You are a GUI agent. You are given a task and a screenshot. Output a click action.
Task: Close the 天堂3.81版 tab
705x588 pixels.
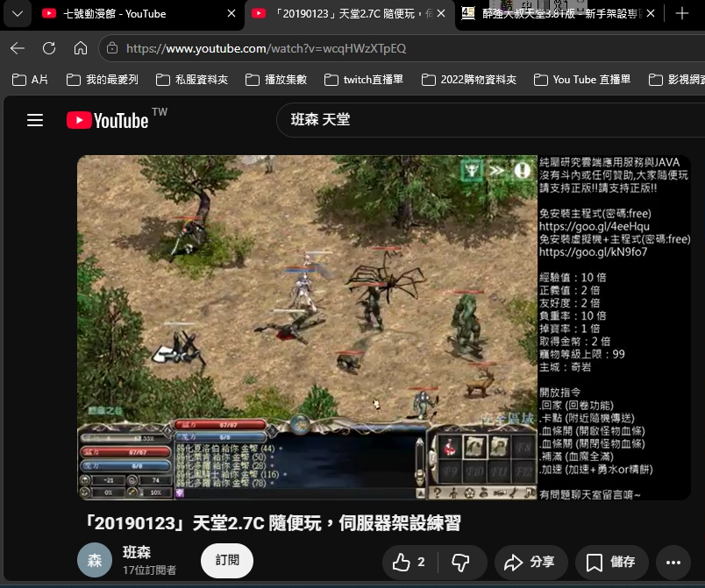point(650,14)
